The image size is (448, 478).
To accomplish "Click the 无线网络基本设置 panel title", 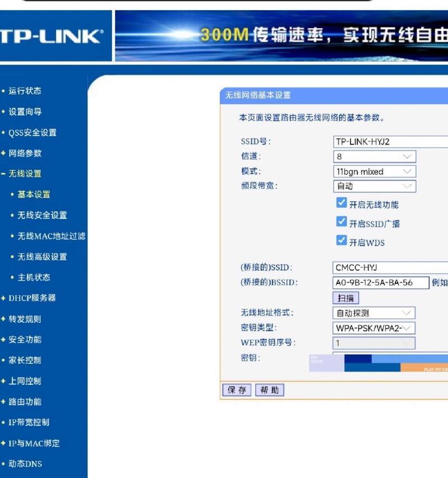I will click(x=258, y=95).
